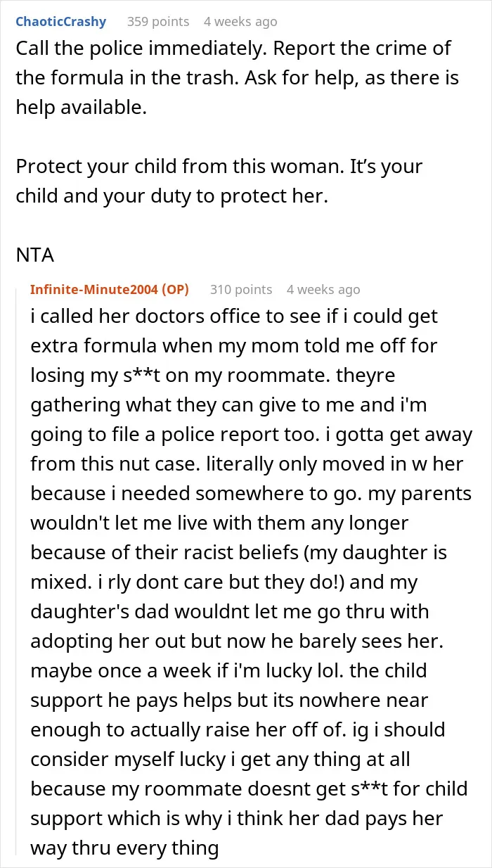
Task: Click the 310 points score
Action: tap(241, 289)
